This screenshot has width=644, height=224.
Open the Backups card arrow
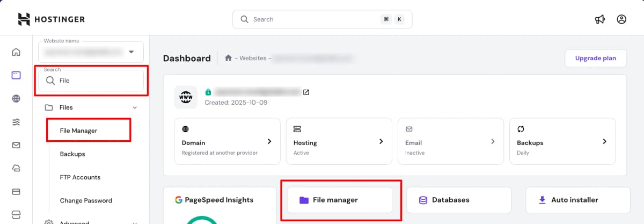tap(604, 141)
